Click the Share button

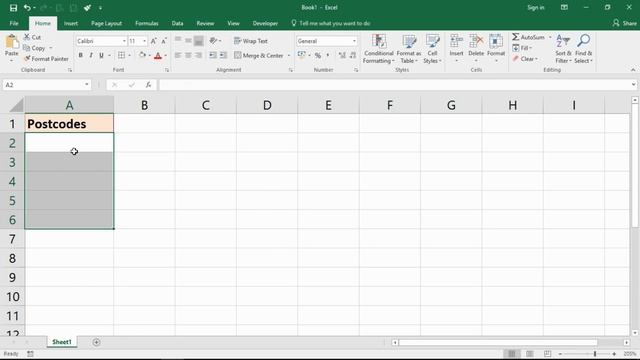[624, 23]
